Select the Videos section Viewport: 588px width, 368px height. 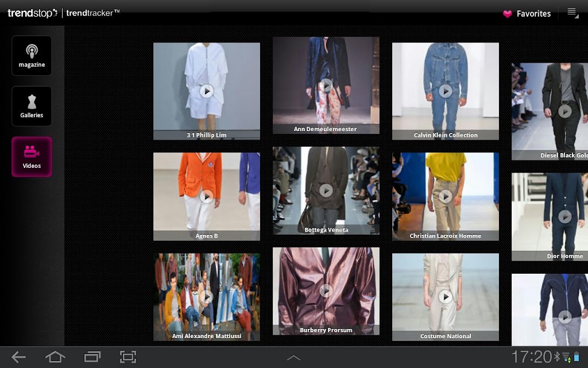click(x=32, y=156)
